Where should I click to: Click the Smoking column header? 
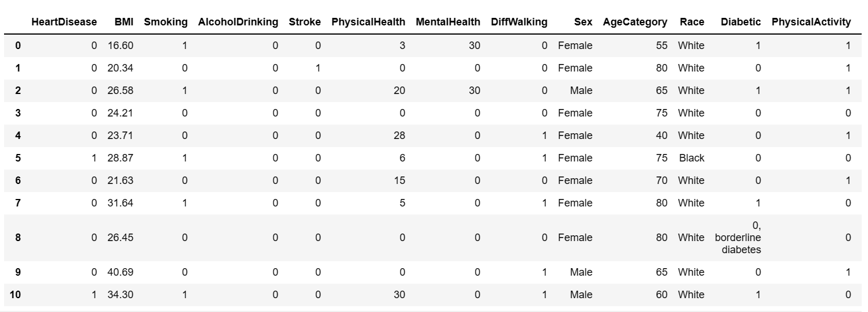click(166, 22)
